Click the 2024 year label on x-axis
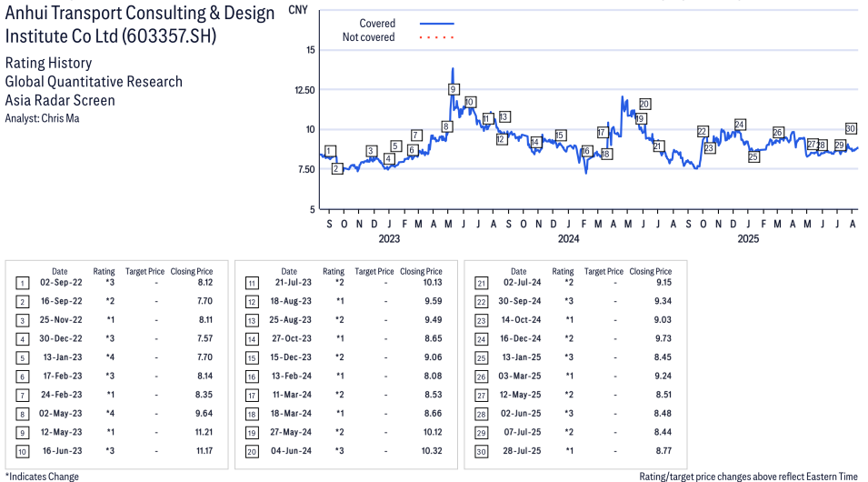This screenshot has height=482, width=868. pos(569,239)
